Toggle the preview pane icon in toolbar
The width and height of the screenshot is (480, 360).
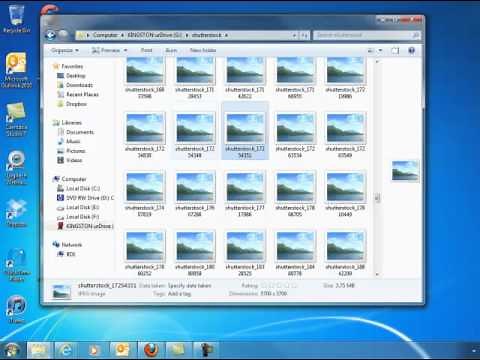coord(395,51)
